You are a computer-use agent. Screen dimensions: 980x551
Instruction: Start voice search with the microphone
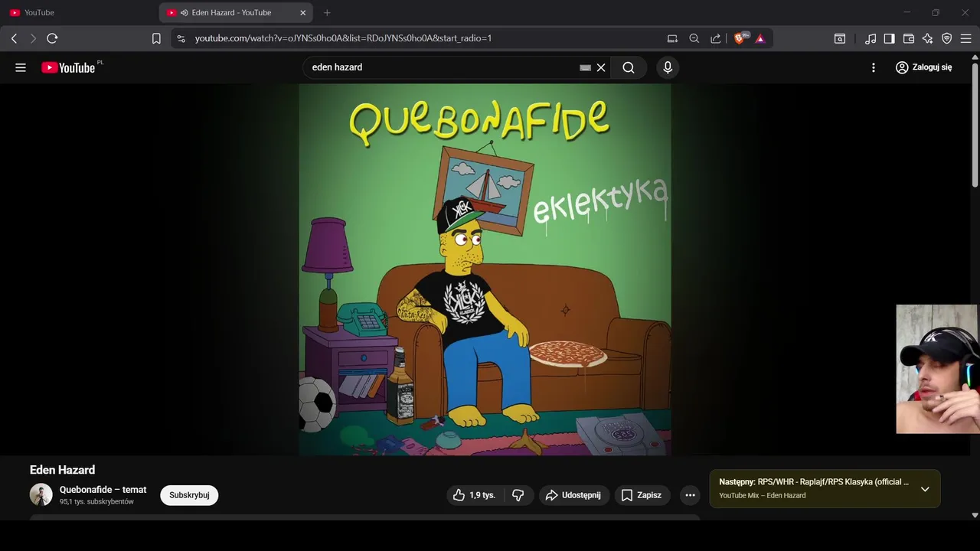click(x=668, y=67)
